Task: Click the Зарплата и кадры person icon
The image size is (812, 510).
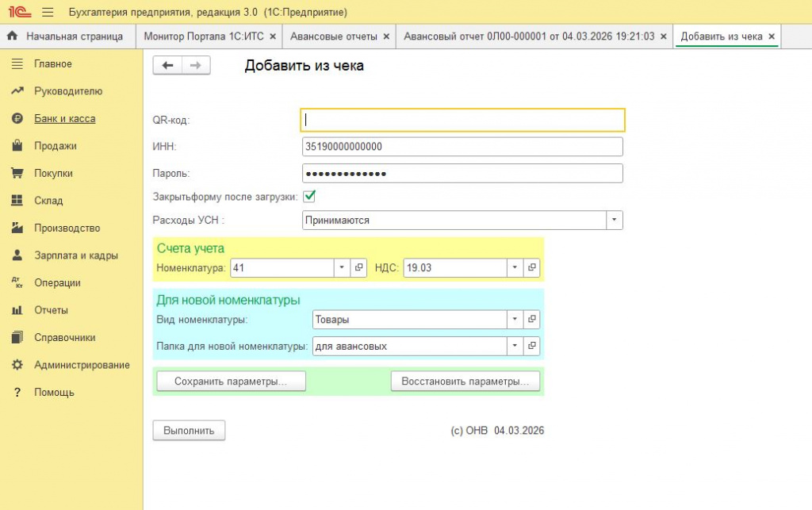Action: click(17, 255)
